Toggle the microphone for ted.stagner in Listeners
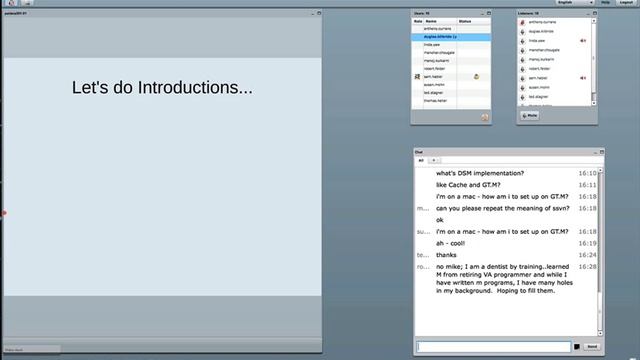This screenshot has height=360, width=640. tap(522, 97)
